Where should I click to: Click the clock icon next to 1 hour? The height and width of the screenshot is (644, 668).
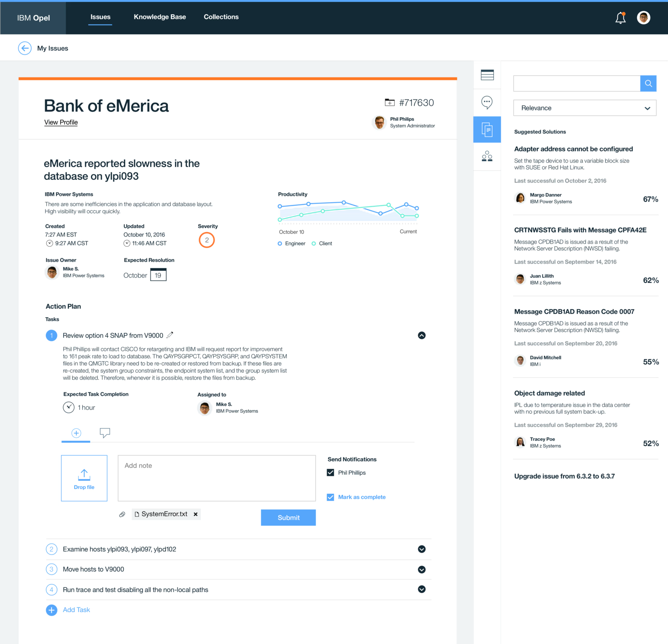[x=69, y=407]
